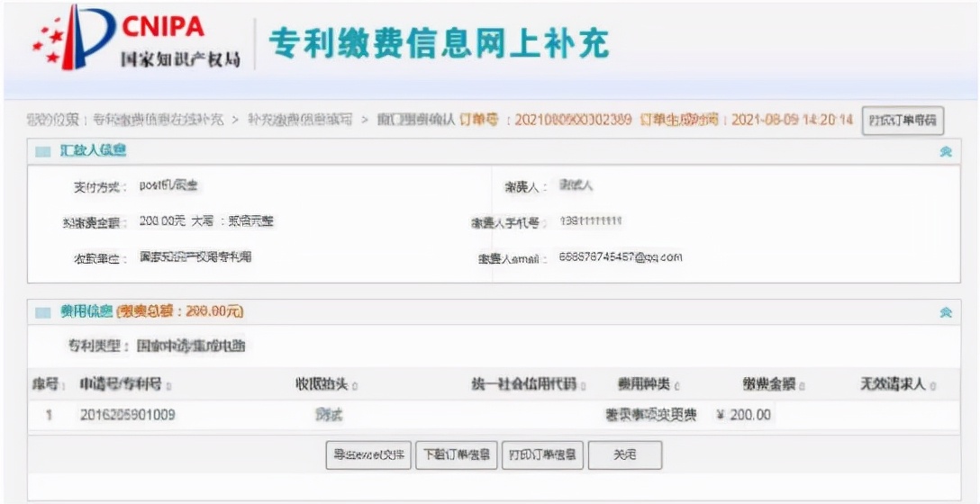Click the 专利类型 value text
Image resolution: width=980 pixels, height=504 pixels.
point(191,346)
